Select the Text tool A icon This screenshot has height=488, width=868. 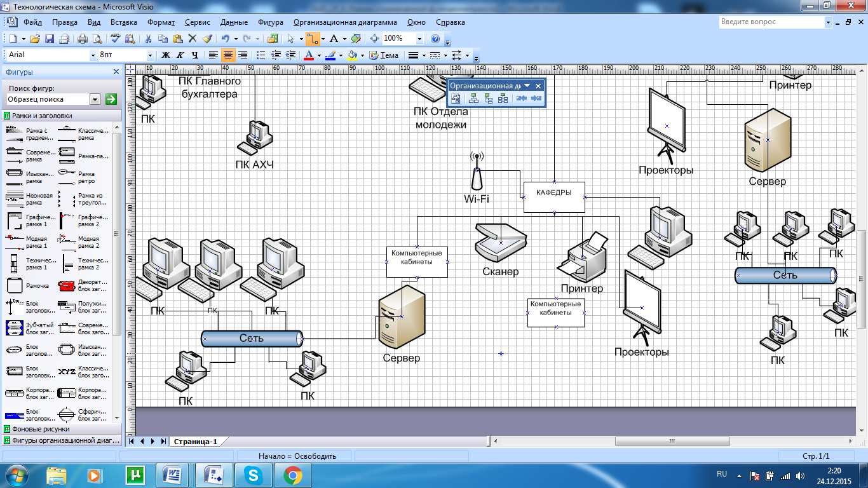334,39
